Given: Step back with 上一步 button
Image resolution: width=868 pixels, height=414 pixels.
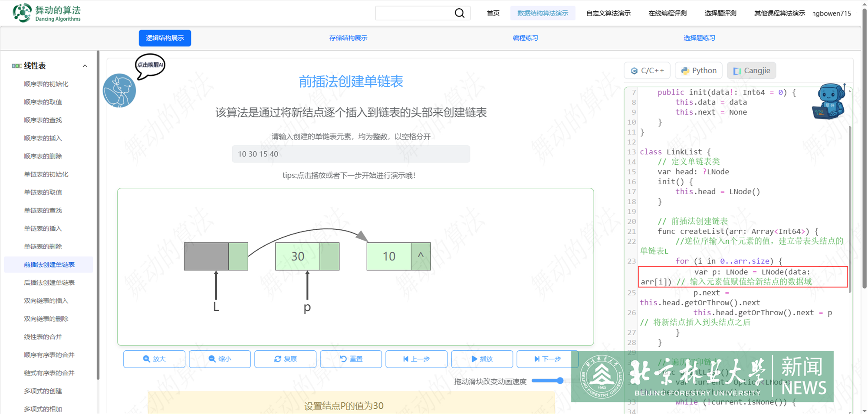Looking at the screenshot, I should pos(416,359).
